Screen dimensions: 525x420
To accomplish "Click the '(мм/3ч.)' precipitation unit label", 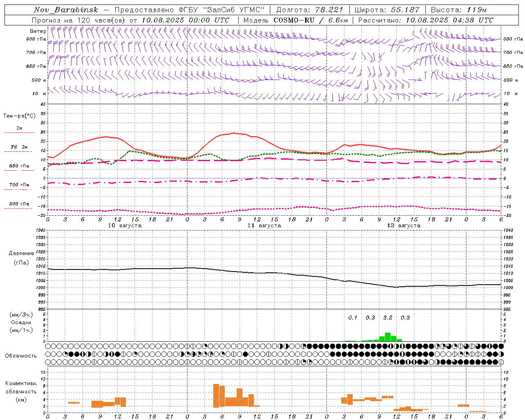I will tap(21, 315).
